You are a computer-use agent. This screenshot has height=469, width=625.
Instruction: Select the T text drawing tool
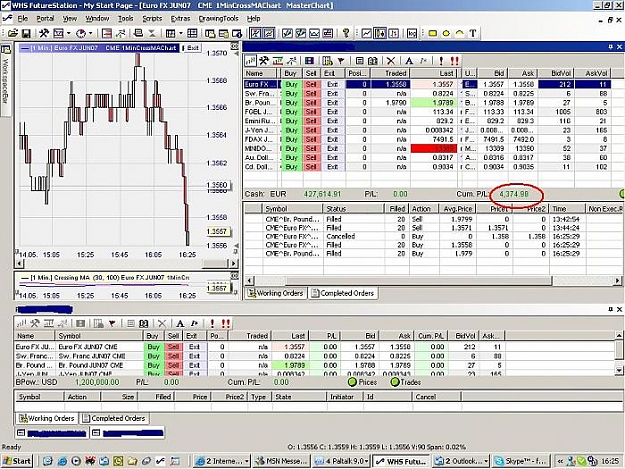coord(473,33)
